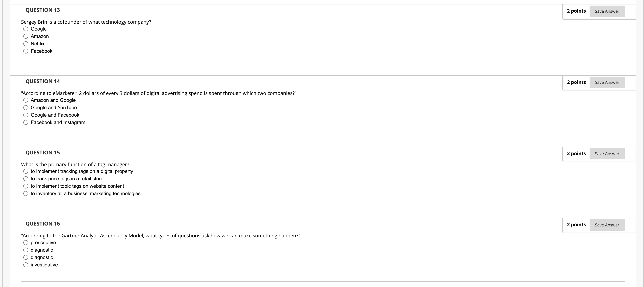The width and height of the screenshot is (644, 287).
Task: Pick 'to inventory all a business' marketing technologies'
Action: pos(26,193)
